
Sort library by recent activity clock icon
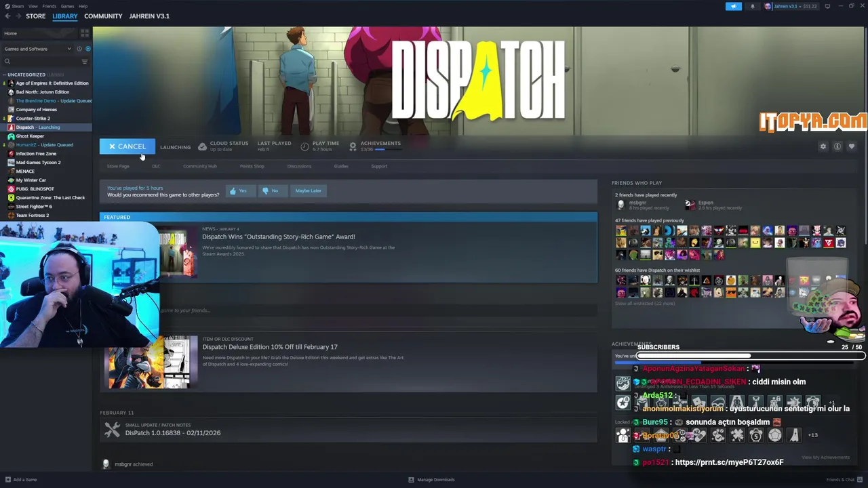pos(79,49)
